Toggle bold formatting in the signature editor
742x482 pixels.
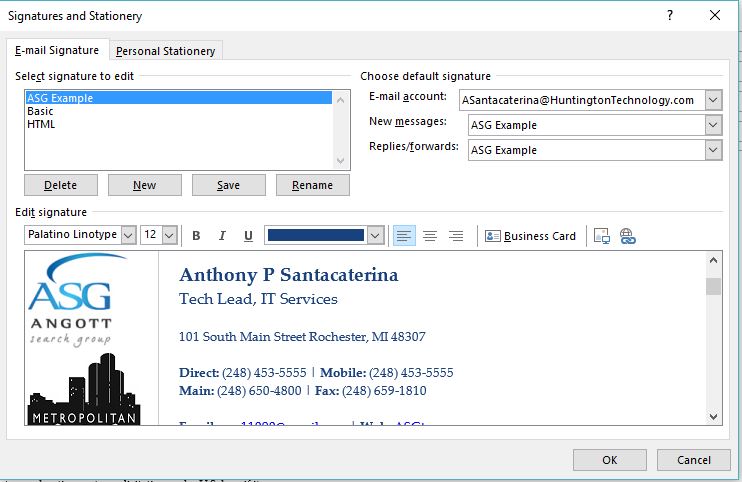click(x=196, y=236)
